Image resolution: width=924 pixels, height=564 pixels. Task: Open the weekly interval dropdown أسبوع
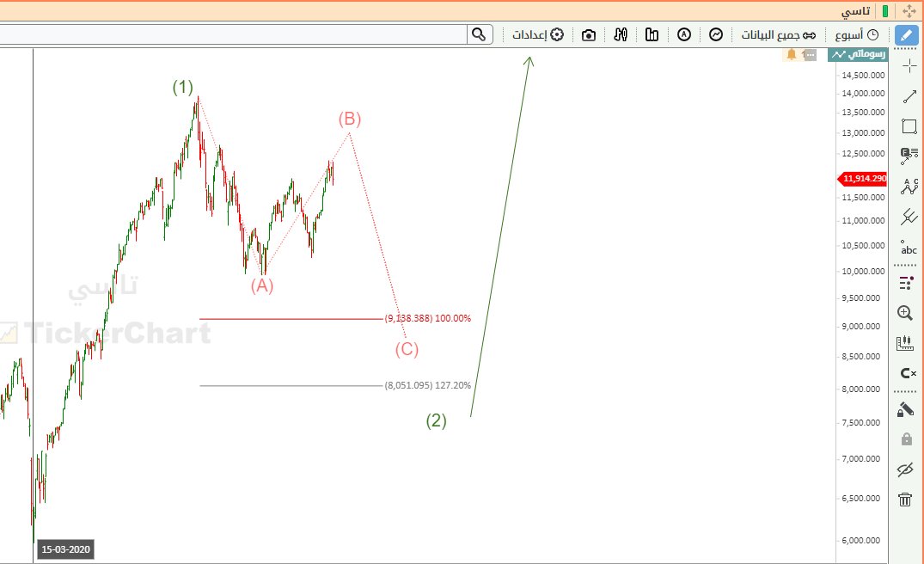[856, 35]
